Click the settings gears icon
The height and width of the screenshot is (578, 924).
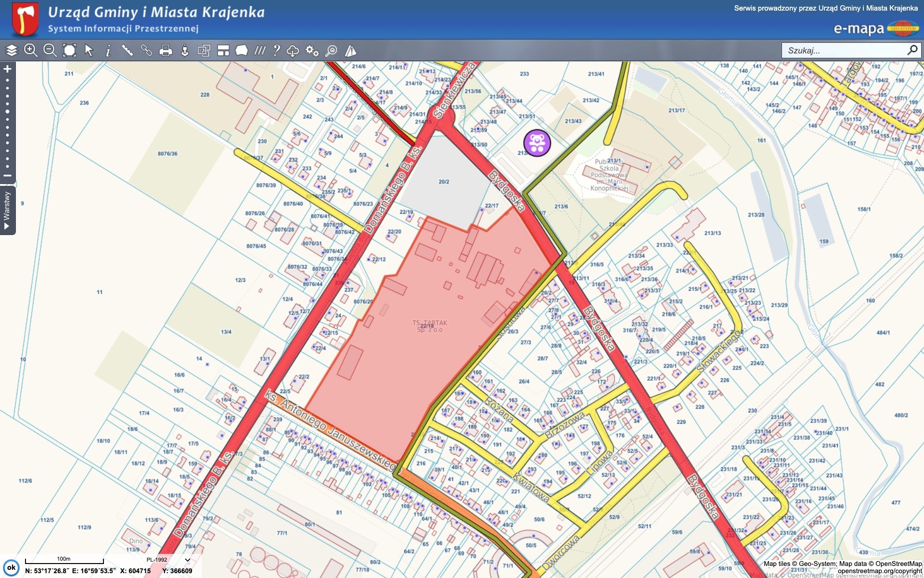312,50
